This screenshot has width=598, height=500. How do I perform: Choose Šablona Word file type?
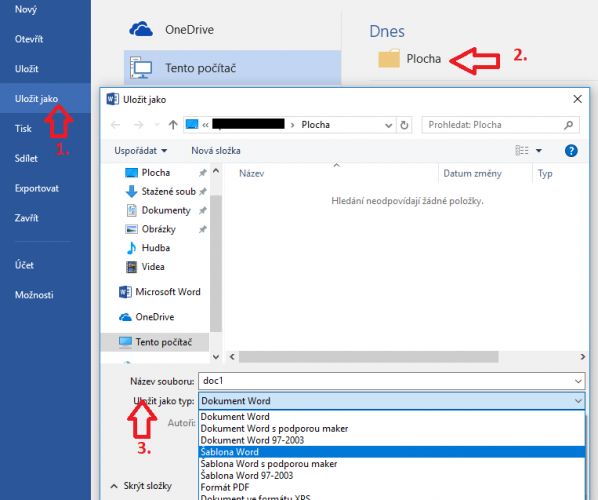click(x=392, y=452)
